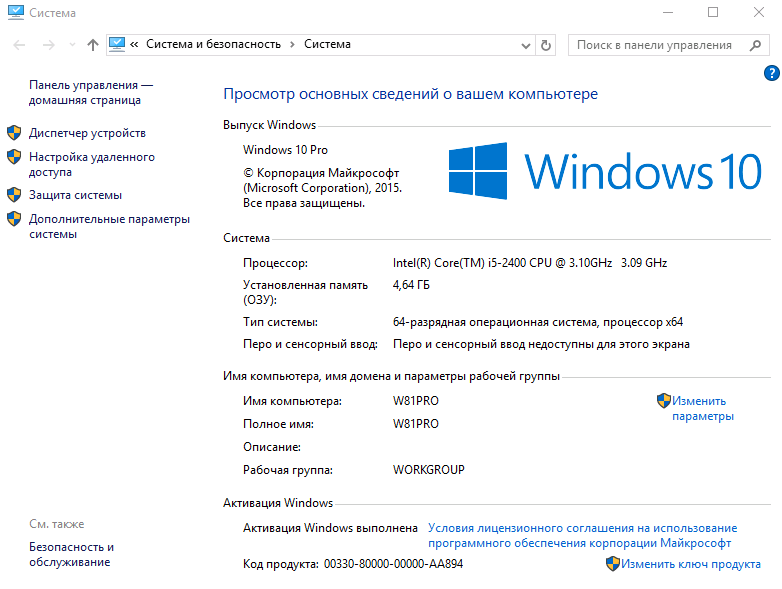Image resolution: width=782 pixels, height=589 pixels.
Task: Click computer name value W81PRO in Имя компьютера row
Action: coord(415,401)
